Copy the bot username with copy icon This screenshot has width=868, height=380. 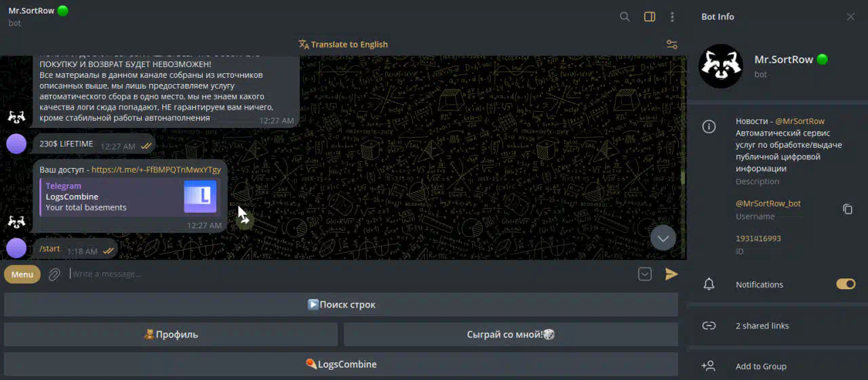847,209
